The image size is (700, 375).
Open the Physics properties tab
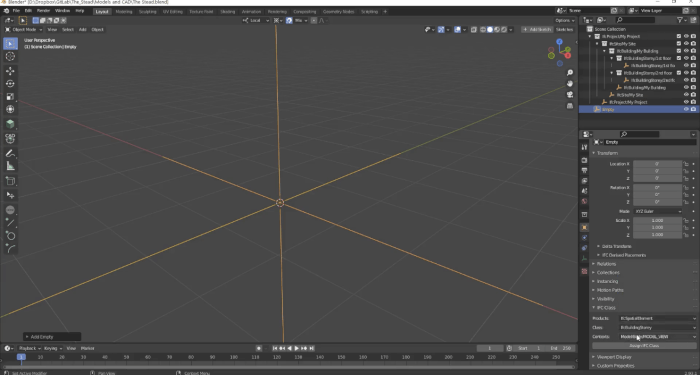584,238
